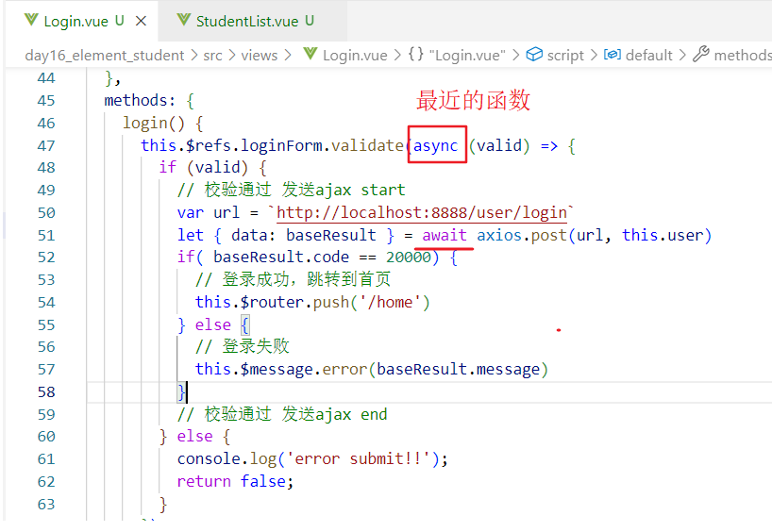Click 'this.user' argument on line 51
This screenshot has height=532, width=772.
pyautogui.click(x=663, y=235)
